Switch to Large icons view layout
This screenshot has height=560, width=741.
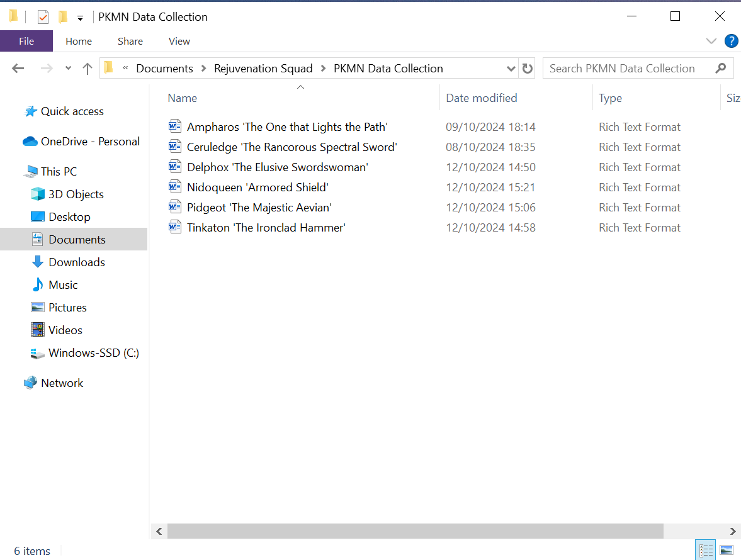pyautogui.click(x=727, y=550)
